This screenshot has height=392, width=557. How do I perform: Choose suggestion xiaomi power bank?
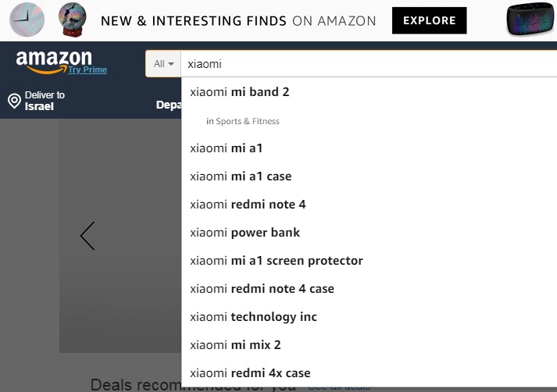click(x=245, y=233)
